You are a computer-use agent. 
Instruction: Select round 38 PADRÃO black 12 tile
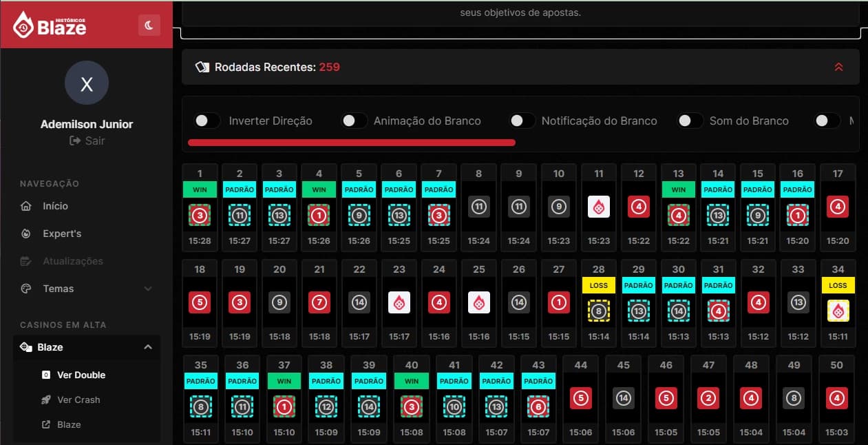click(x=326, y=406)
